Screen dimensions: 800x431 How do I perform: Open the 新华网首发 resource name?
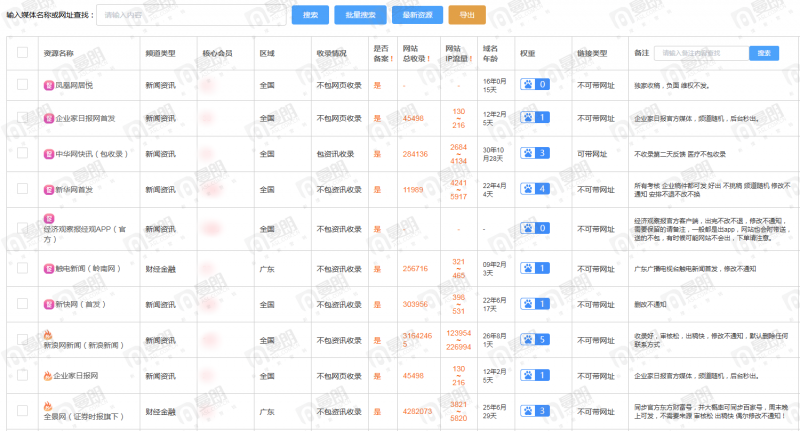pos(74,189)
